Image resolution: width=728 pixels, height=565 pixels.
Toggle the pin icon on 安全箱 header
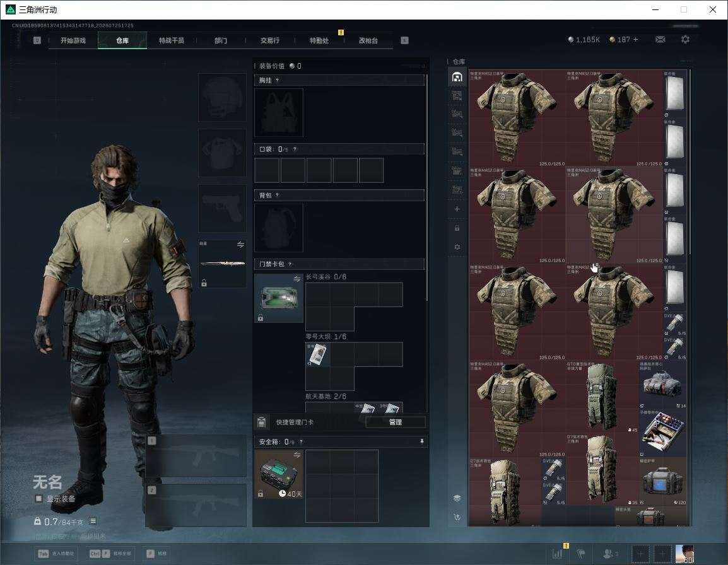[x=421, y=441]
